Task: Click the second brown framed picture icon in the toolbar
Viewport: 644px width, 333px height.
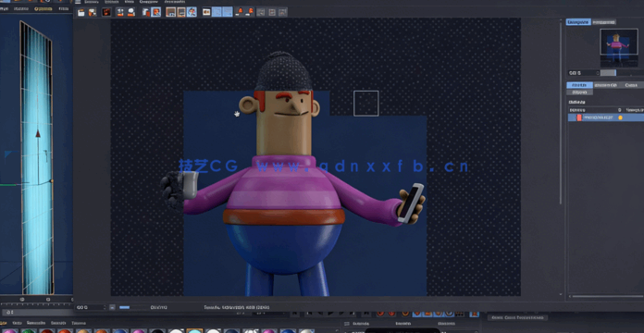Action: [x=181, y=12]
